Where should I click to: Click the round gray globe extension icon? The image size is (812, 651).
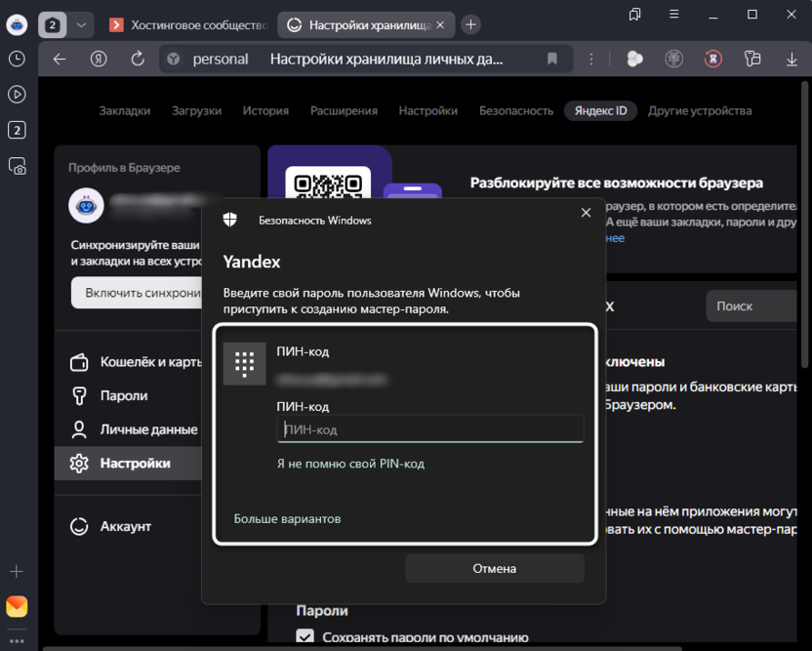click(x=673, y=59)
